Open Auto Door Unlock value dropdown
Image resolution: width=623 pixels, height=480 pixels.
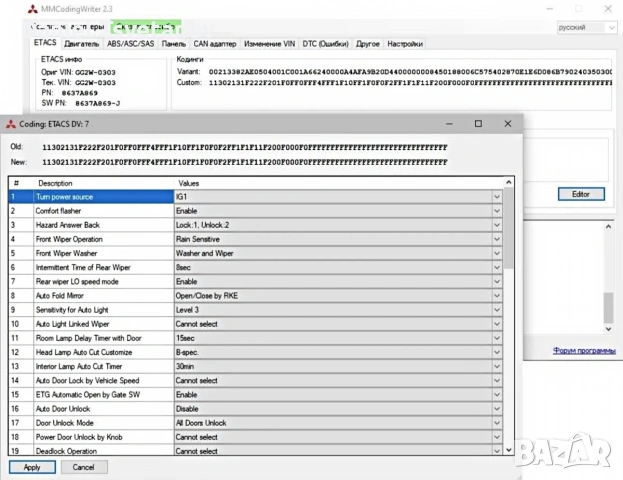click(x=497, y=408)
